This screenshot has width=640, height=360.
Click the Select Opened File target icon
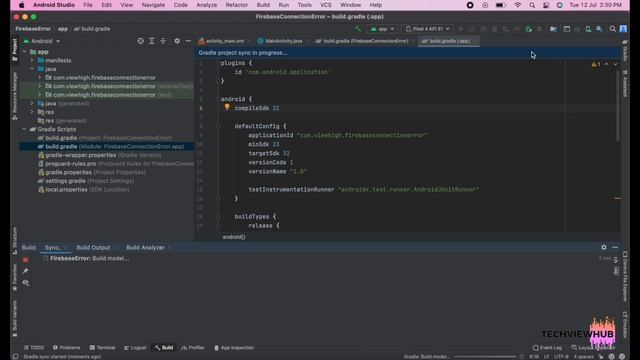140,41
